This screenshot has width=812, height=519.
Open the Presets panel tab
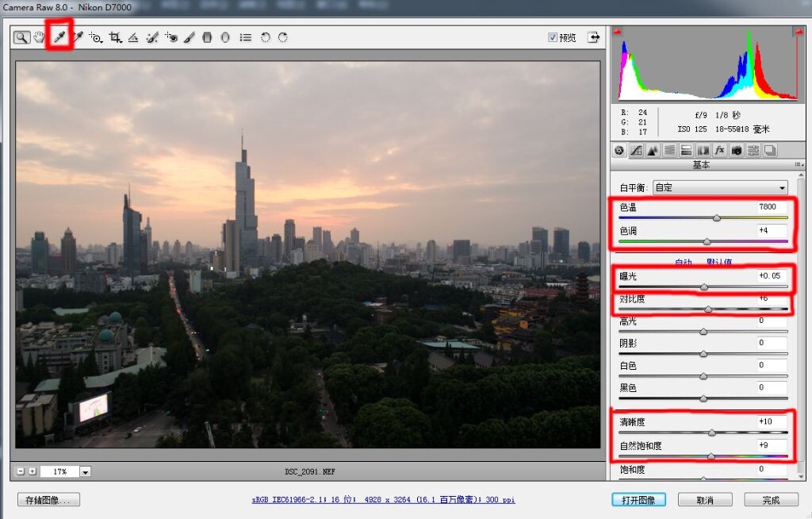(x=753, y=151)
